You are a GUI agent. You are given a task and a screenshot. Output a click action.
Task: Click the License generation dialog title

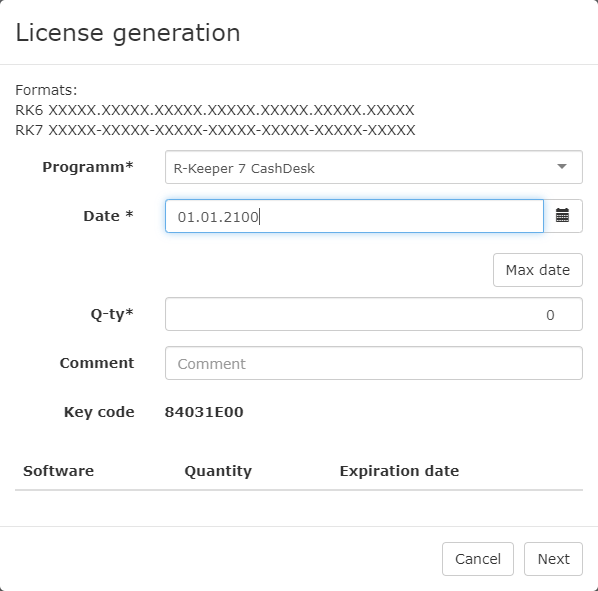coord(128,33)
